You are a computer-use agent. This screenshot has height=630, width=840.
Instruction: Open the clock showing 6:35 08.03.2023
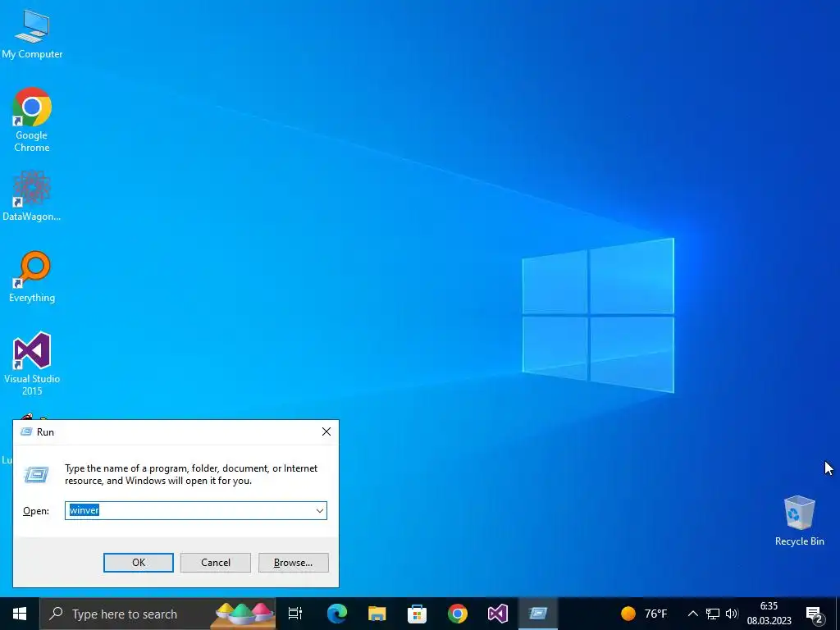click(769, 614)
